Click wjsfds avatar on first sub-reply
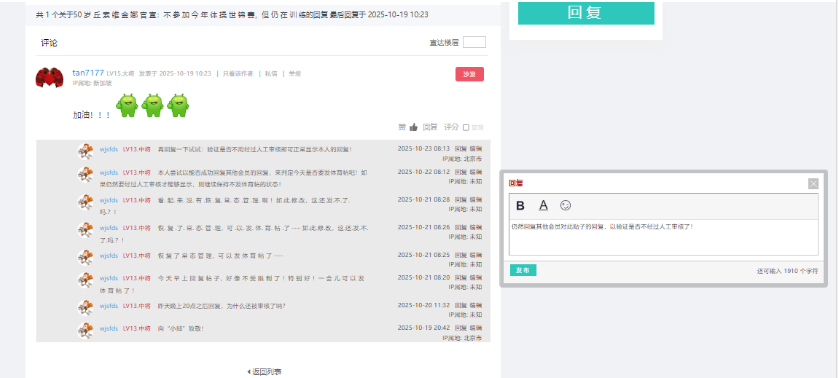The width and height of the screenshot is (838, 378). pyautogui.click(x=86, y=151)
